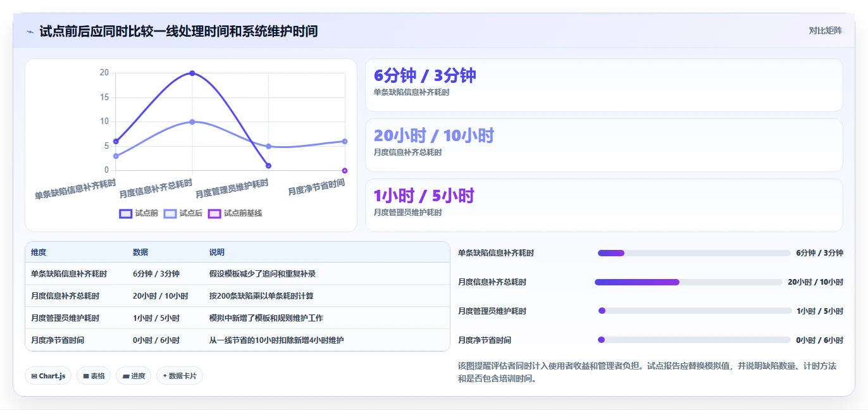Click progress bar for 月度净节省时间
Image resolution: width=868 pixels, height=410 pixels.
point(694,340)
